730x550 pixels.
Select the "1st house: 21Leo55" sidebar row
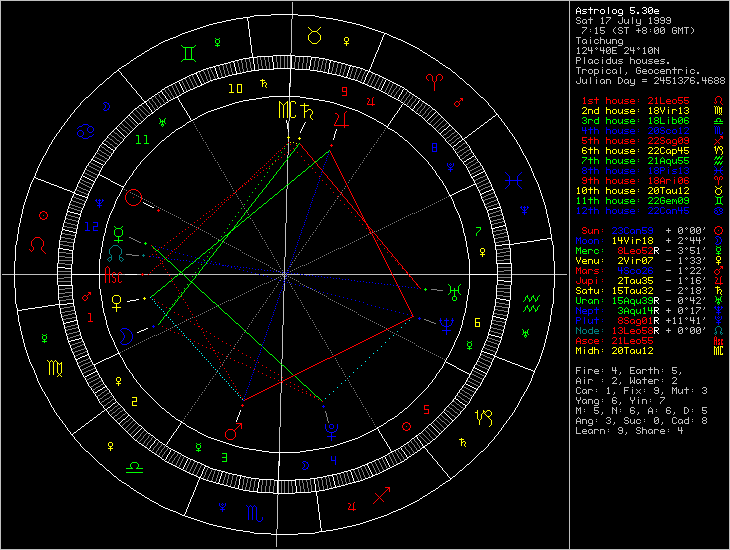(x=633, y=100)
